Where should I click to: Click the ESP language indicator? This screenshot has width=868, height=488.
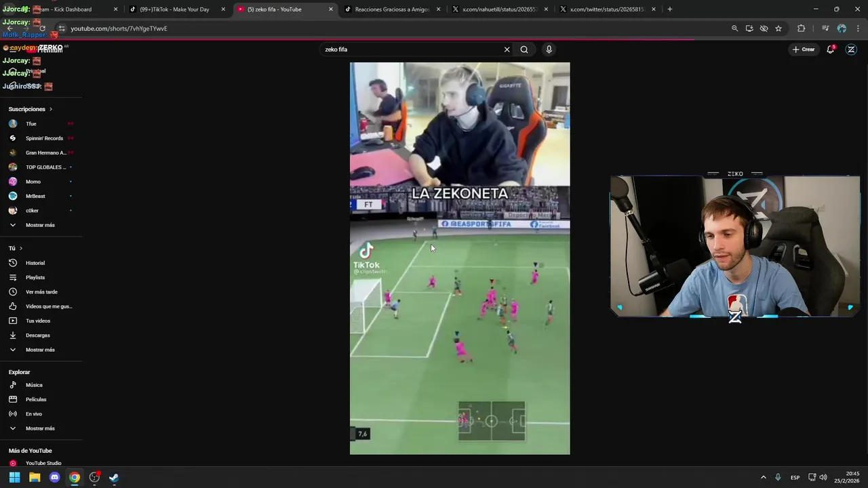[x=795, y=477]
